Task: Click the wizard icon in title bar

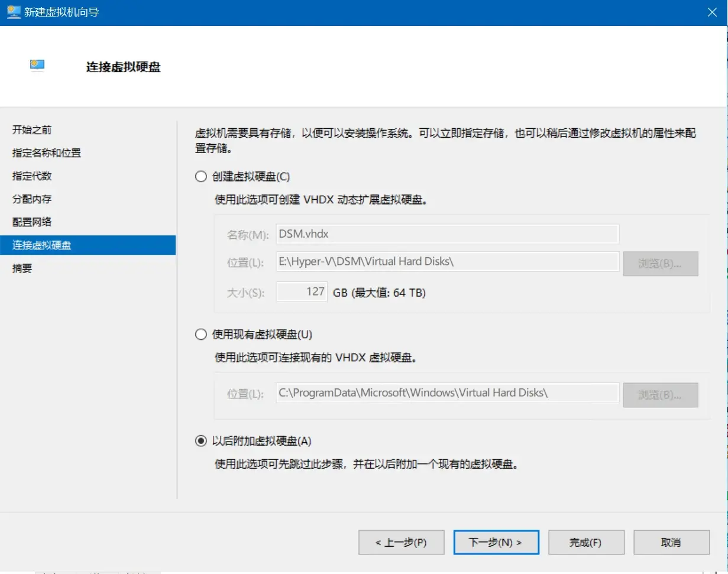Action: (14, 12)
